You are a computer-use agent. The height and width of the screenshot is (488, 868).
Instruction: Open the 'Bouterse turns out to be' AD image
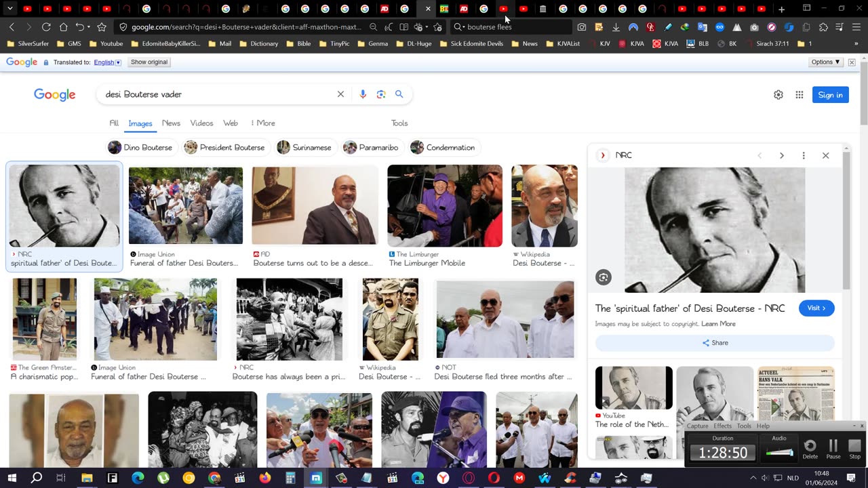315,205
